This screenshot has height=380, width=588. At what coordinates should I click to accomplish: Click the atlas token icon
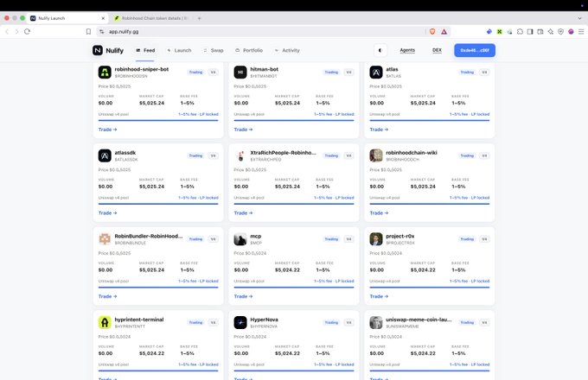376,73
